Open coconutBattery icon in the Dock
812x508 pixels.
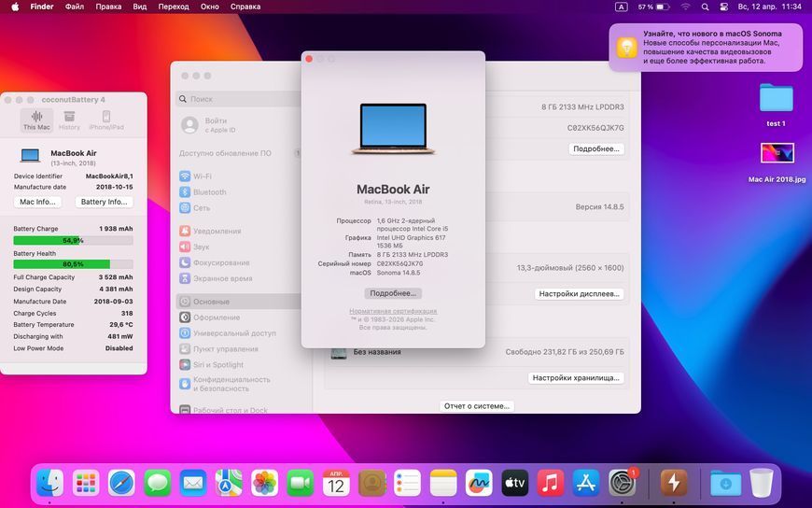674,483
